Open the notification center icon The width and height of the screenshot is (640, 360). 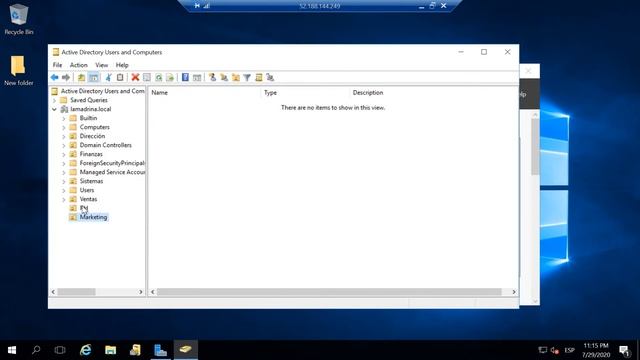click(x=624, y=350)
